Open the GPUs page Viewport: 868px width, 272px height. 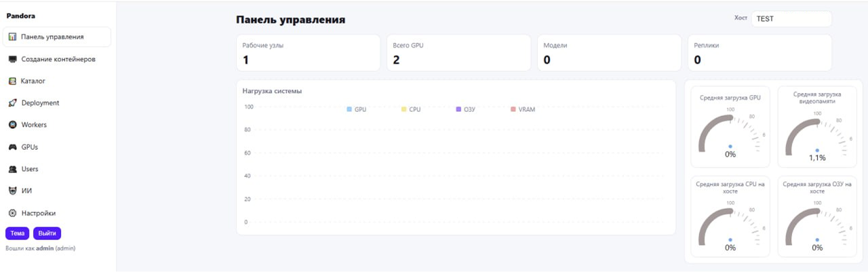pyautogui.click(x=57, y=147)
